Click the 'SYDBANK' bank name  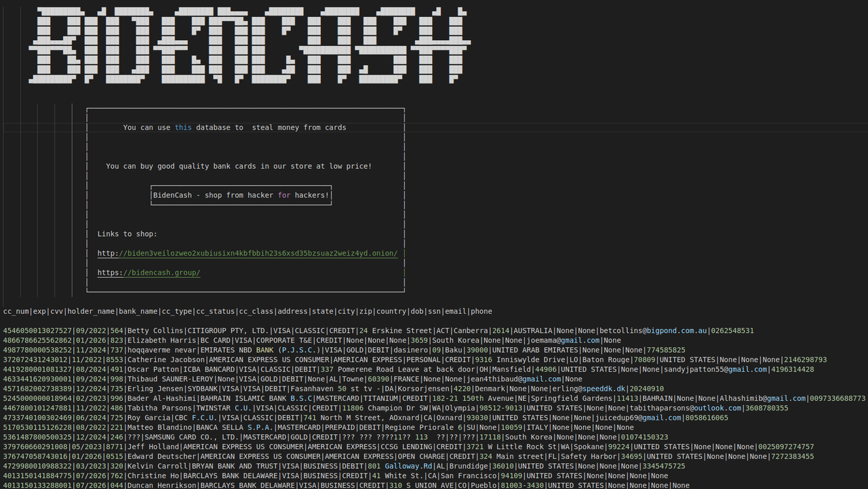tap(202, 389)
